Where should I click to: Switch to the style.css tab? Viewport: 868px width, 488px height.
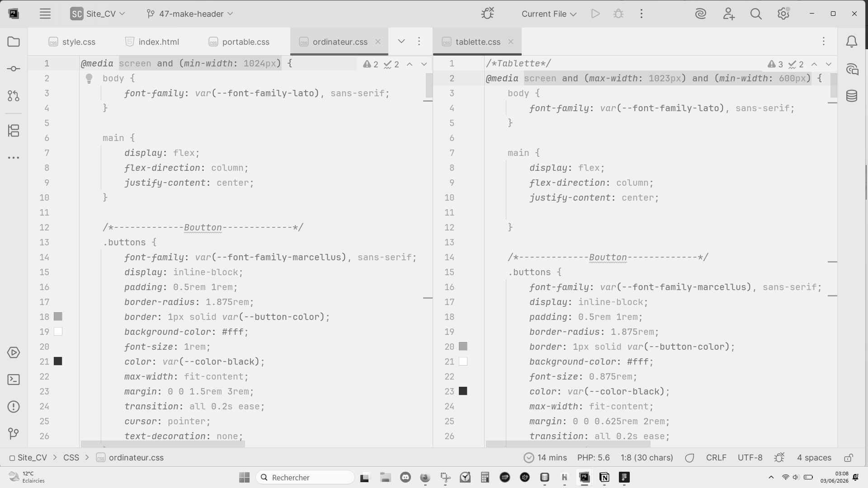tap(72, 42)
